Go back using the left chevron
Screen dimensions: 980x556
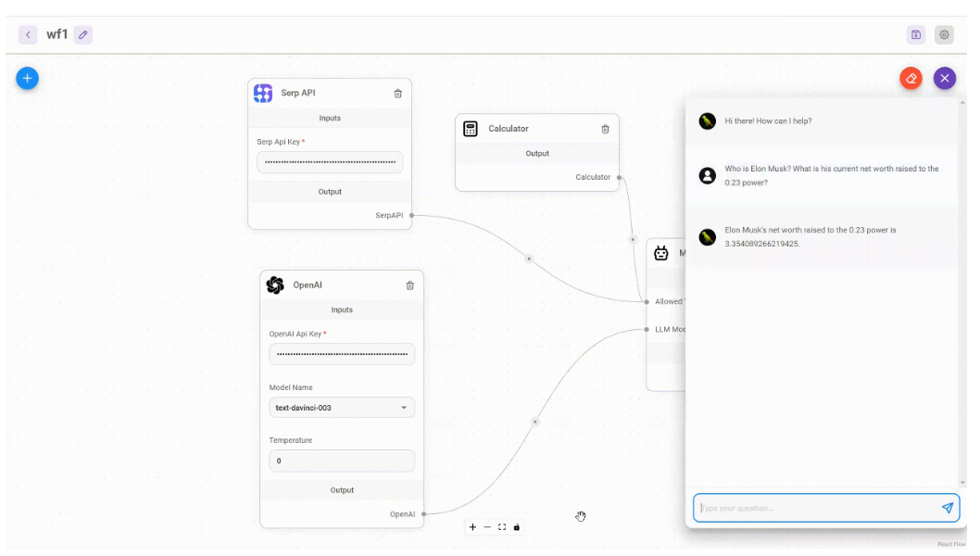coord(29,35)
